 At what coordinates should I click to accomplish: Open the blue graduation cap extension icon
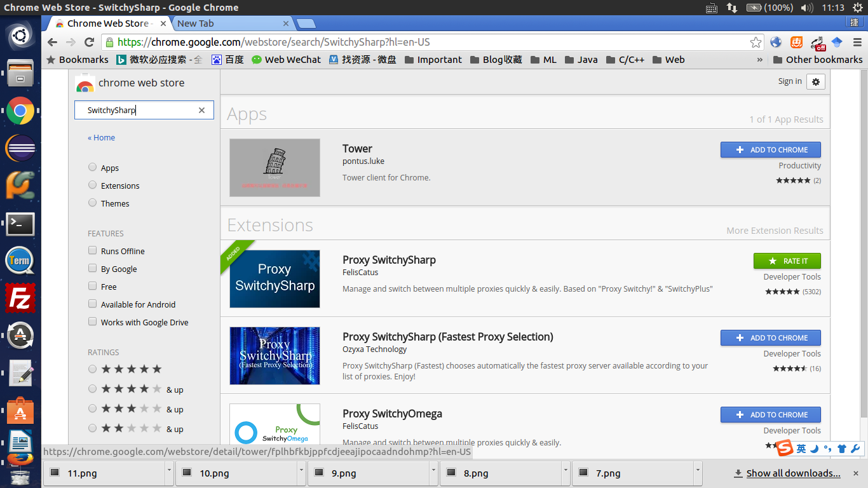[x=837, y=43]
